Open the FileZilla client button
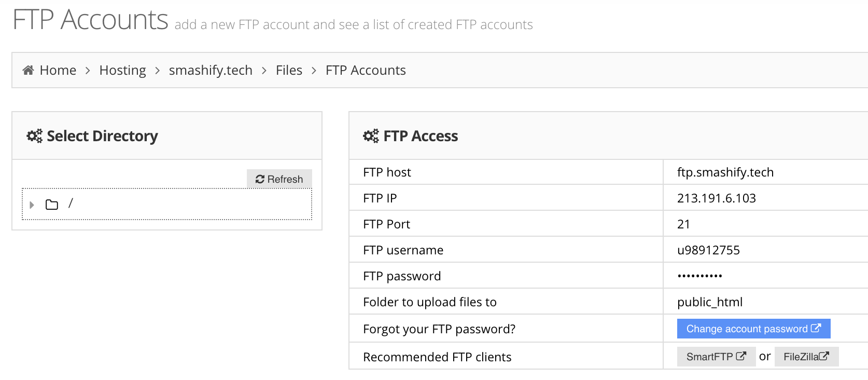This screenshot has width=868, height=380. (806, 357)
